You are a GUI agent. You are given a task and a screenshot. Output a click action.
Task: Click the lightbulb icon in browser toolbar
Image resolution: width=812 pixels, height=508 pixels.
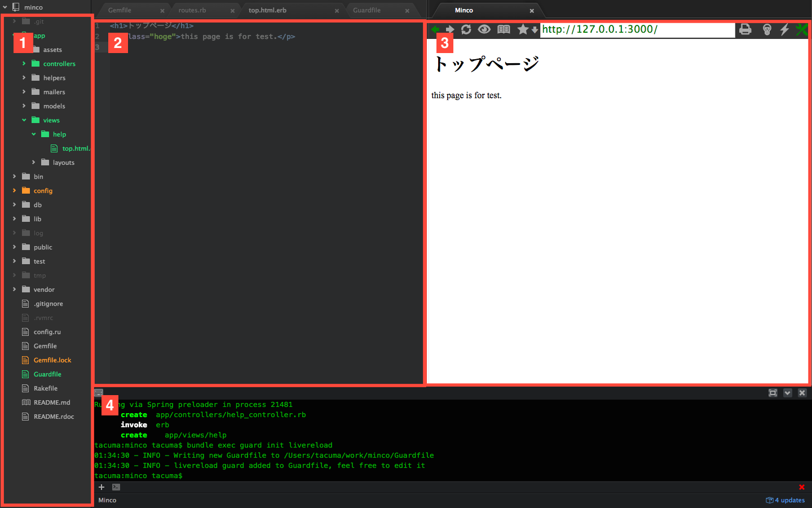[767, 29]
